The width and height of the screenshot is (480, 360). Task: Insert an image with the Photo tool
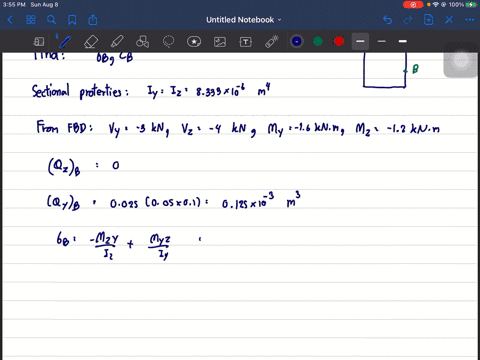220,42
